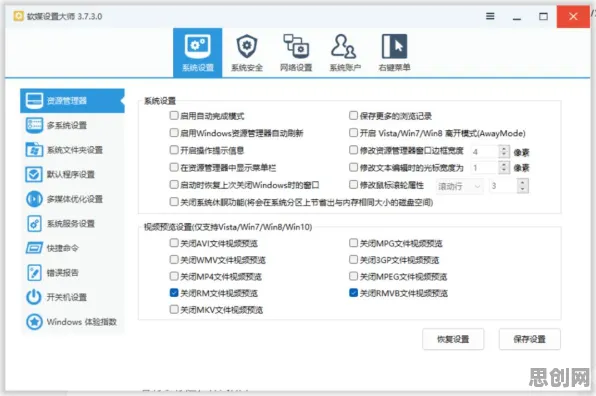This screenshot has width=596, height=396.
Task: Select the 资源管理器 sidebar icon
Action: point(34,101)
